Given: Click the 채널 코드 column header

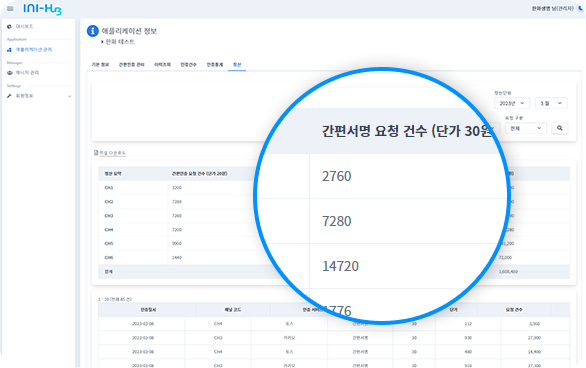Looking at the screenshot, I should click(232, 310).
